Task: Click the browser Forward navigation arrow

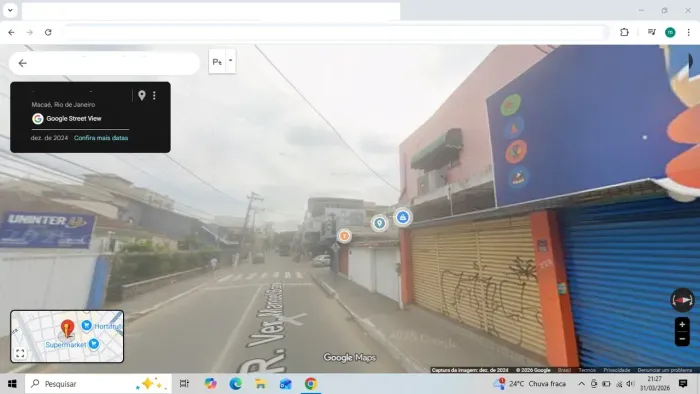Action: (29, 32)
